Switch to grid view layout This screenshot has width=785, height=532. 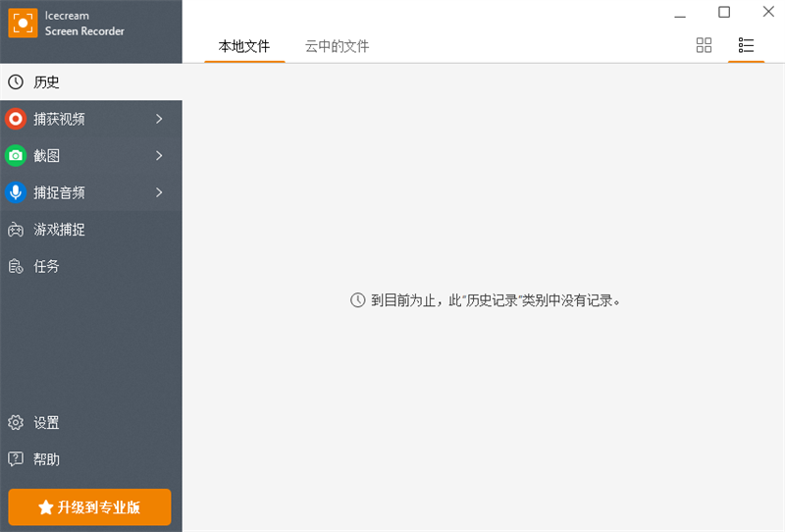click(x=704, y=45)
